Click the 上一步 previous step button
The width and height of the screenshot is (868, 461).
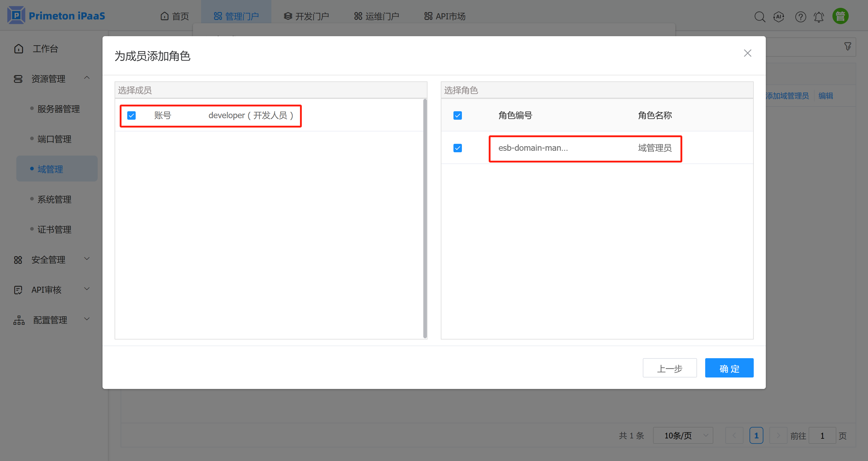tap(669, 368)
